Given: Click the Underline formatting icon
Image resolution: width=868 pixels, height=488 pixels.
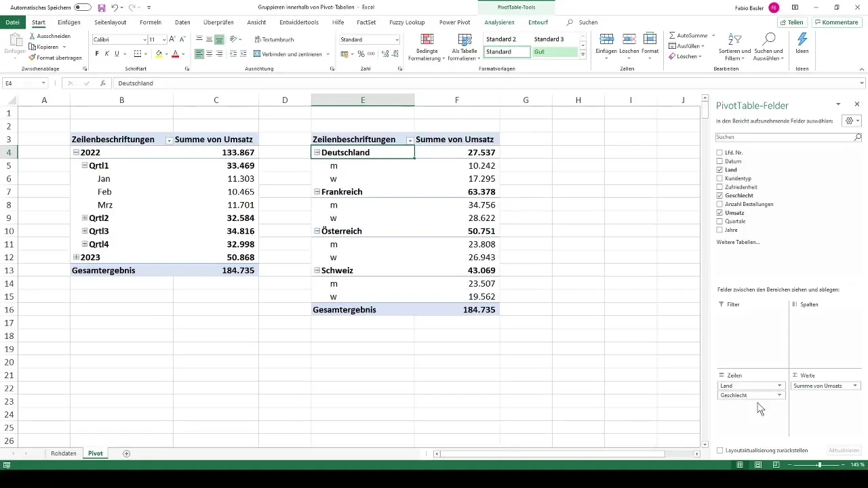Looking at the screenshot, I should tap(117, 54).
